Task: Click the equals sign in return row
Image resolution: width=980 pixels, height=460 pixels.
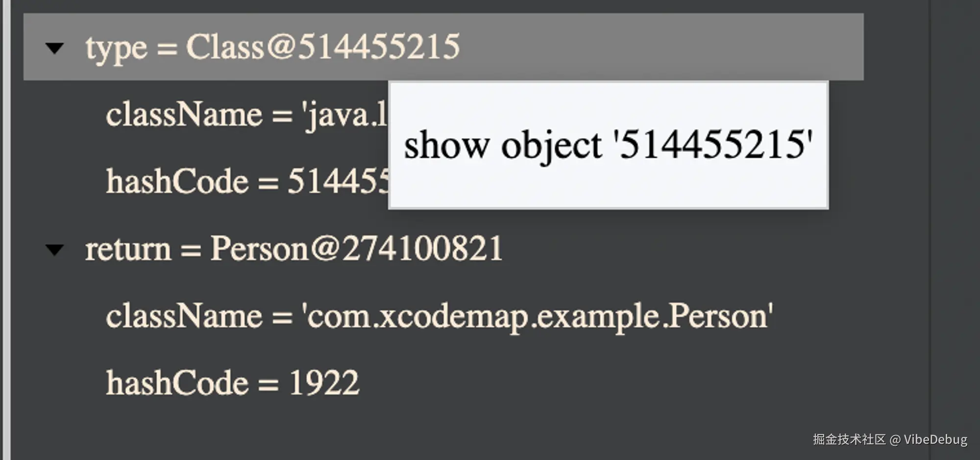Action: tap(191, 250)
